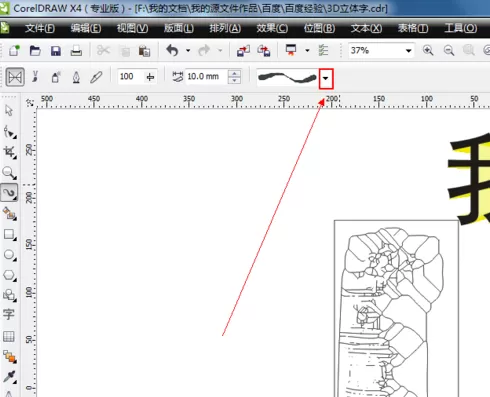Open the 表格(T) menu
The image size is (490, 397).
tap(413, 28)
